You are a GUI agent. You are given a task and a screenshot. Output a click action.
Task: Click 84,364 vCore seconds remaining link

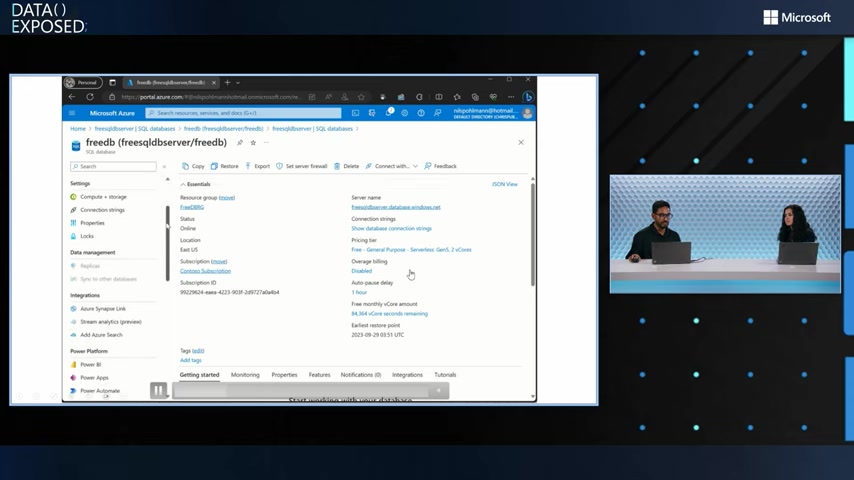click(389, 313)
